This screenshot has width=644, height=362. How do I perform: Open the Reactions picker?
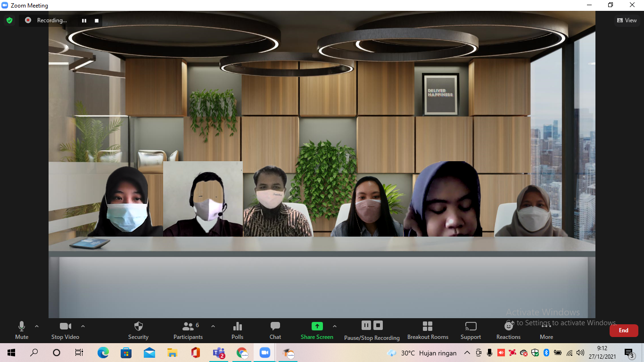click(508, 330)
